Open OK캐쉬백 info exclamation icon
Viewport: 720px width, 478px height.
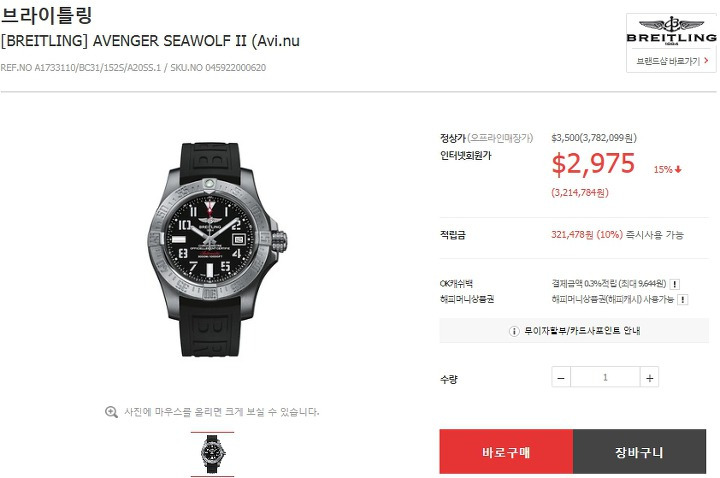[x=675, y=284]
